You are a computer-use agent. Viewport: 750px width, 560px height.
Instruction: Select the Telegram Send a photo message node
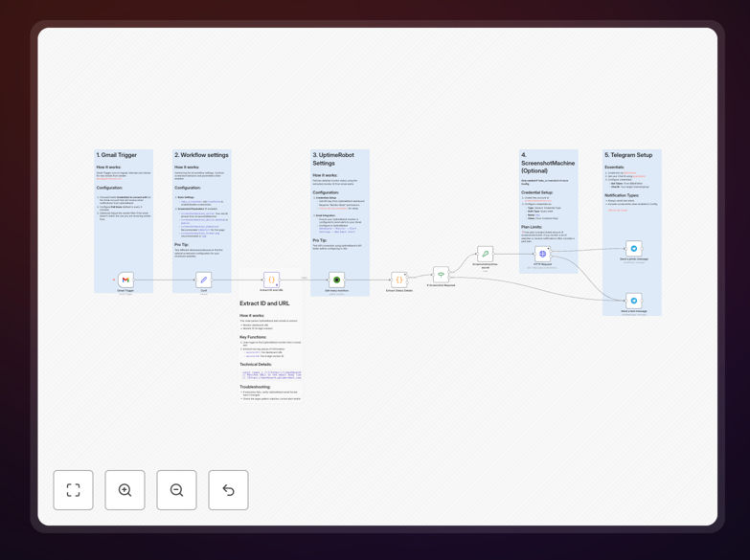tap(634, 249)
